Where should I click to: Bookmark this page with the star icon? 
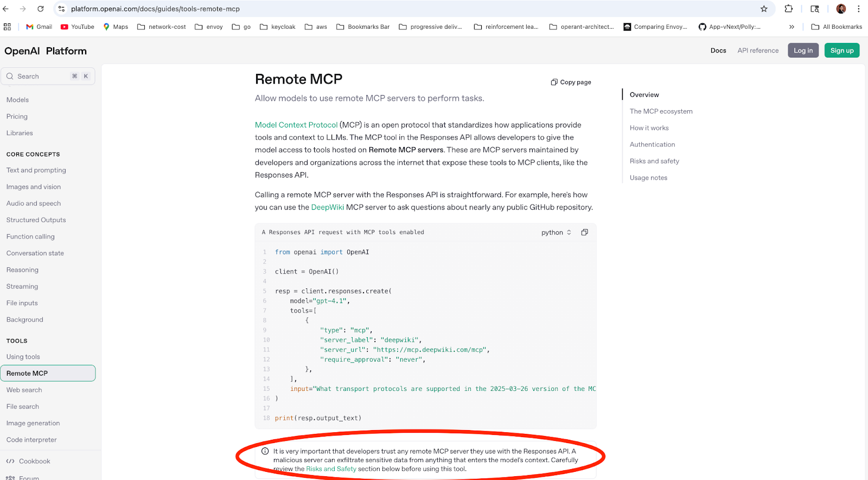point(764,9)
